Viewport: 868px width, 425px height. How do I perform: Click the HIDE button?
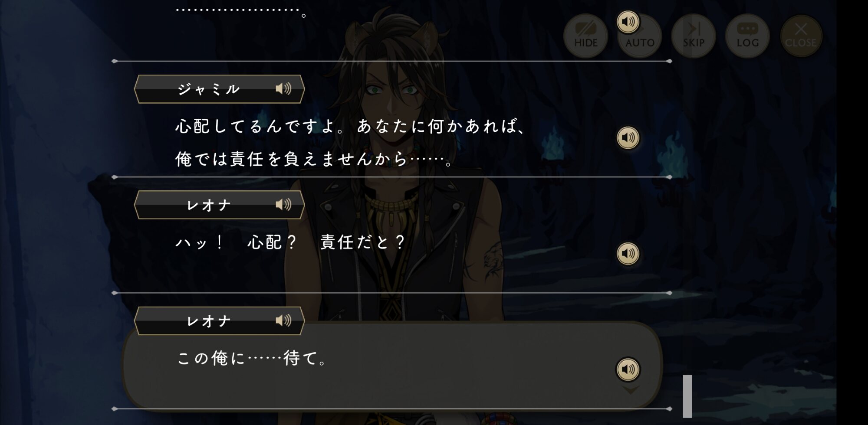pyautogui.click(x=585, y=36)
